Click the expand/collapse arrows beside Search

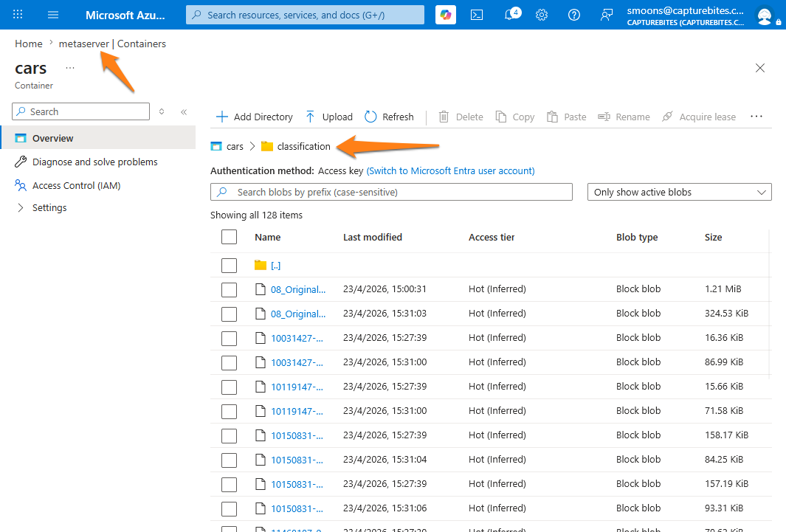pos(162,111)
